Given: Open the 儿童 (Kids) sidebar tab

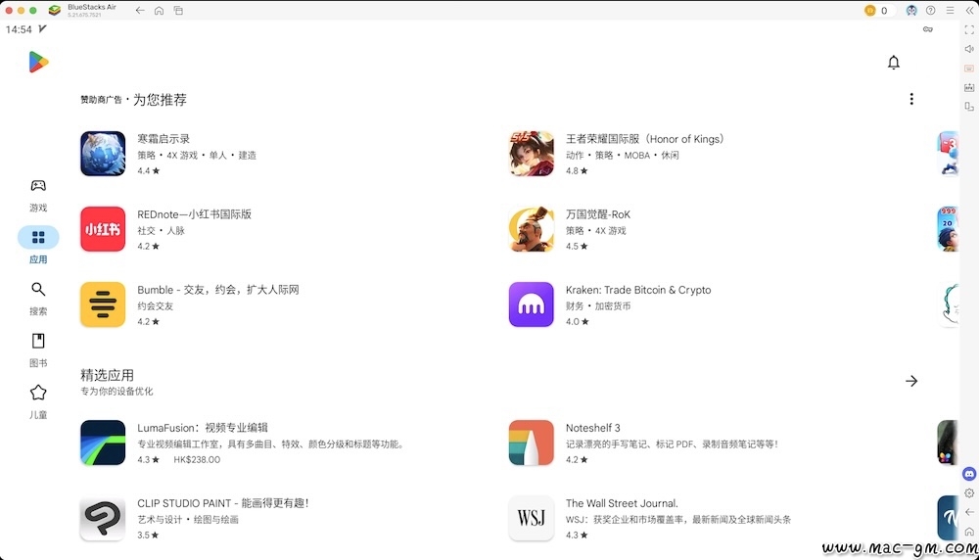Looking at the screenshot, I should click(x=38, y=402).
